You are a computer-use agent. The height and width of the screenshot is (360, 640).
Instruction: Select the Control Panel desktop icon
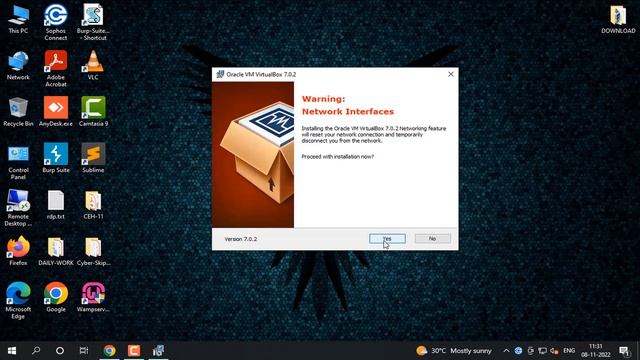point(18,162)
